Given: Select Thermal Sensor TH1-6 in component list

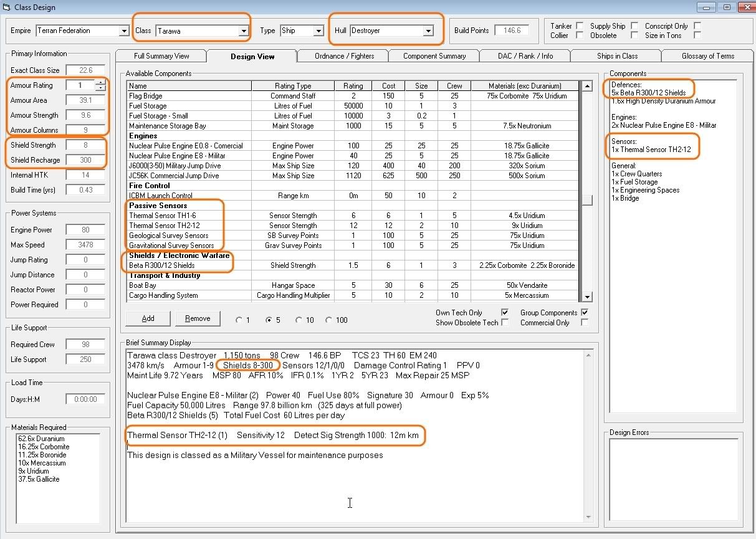Looking at the screenshot, I should coord(353,216).
